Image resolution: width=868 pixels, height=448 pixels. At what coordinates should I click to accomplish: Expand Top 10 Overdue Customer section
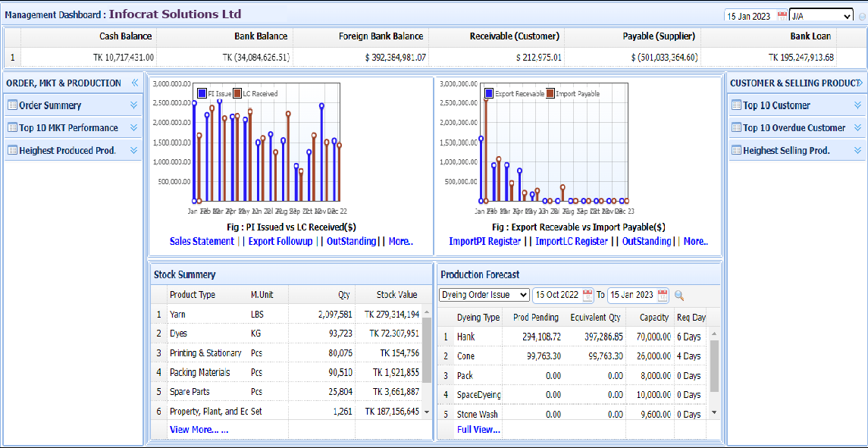click(x=857, y=127)
